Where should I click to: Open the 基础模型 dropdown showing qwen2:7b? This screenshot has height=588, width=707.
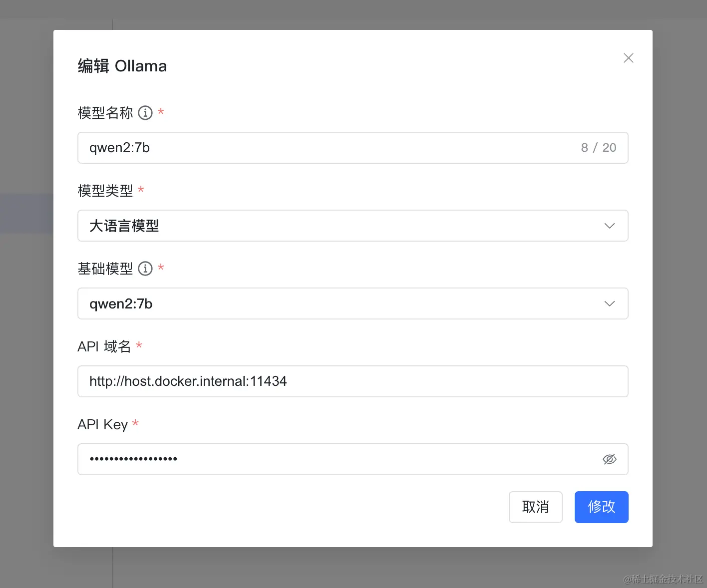pos(353,303)
